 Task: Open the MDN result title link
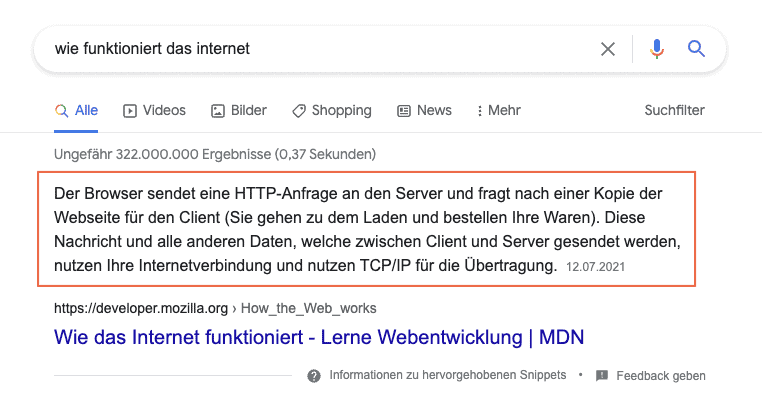click(x=319, y=337)
